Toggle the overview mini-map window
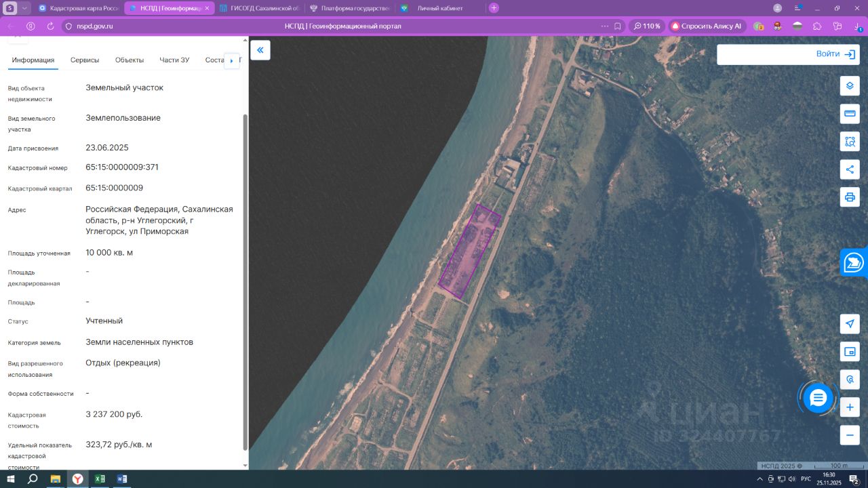868x488 pixels. (850, 351)
